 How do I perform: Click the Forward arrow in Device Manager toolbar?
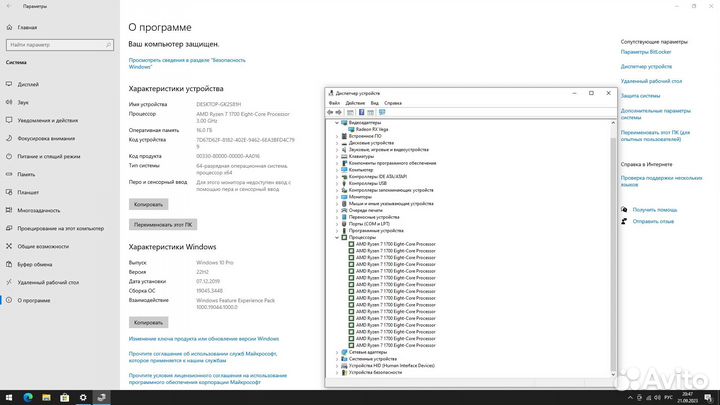[x=339, y=112]
